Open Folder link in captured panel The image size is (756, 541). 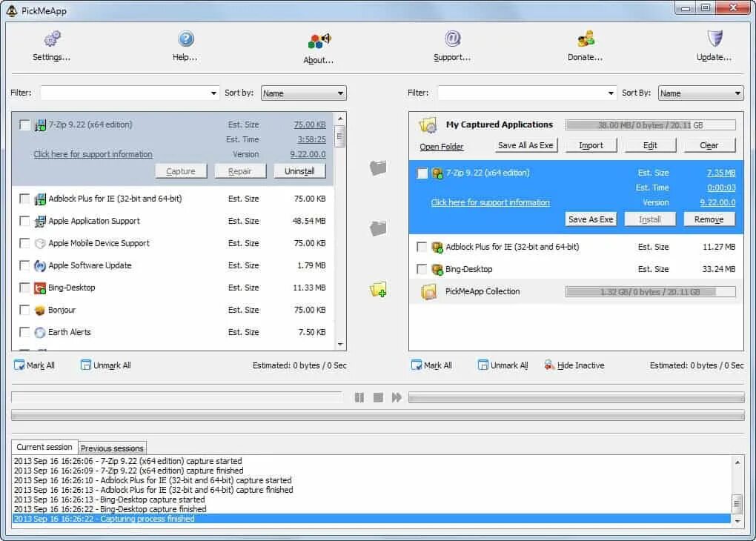442,147
